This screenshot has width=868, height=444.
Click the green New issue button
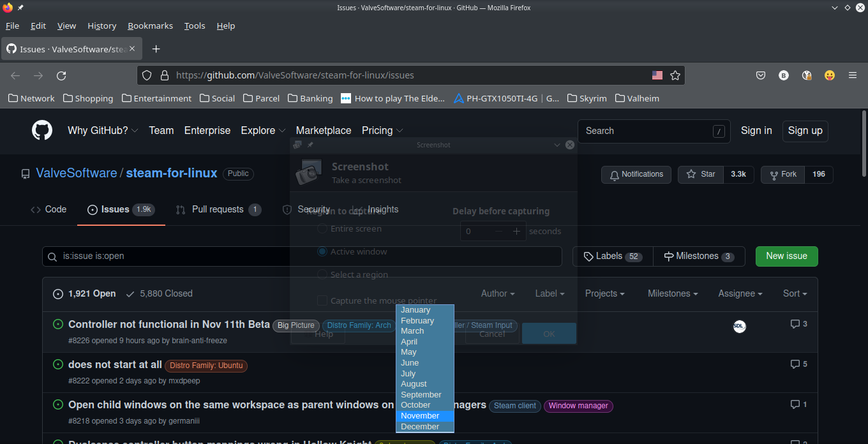click(x=786, y=256)
